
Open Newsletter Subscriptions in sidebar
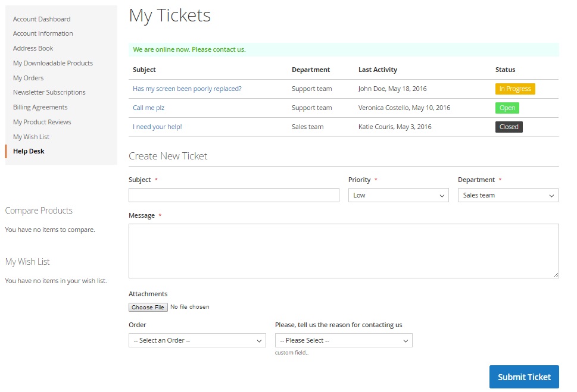49,92
